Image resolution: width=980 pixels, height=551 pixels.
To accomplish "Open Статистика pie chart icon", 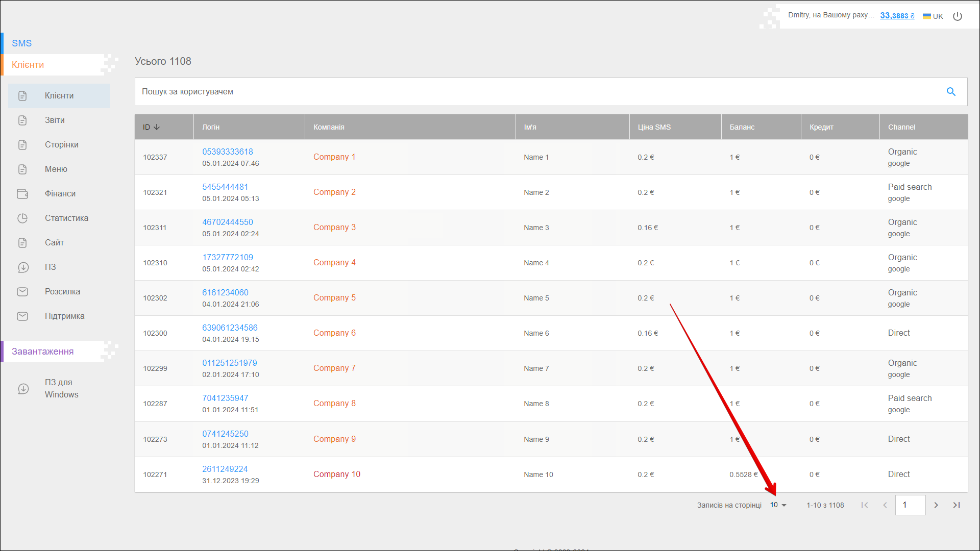I will (22, 218).
